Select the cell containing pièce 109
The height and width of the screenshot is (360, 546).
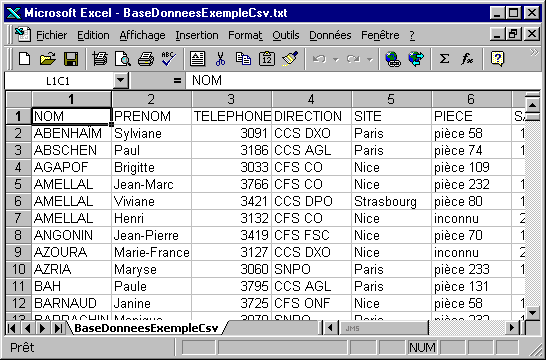pos(471,167)
